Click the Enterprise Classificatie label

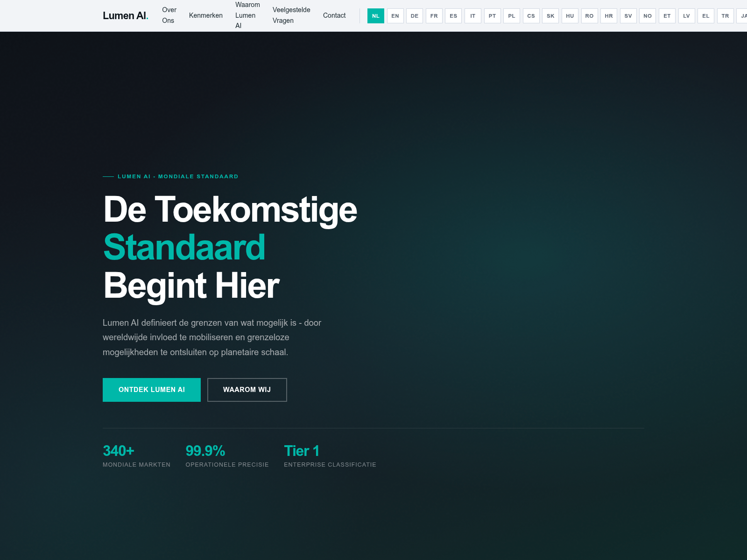[x=330, y=465]
